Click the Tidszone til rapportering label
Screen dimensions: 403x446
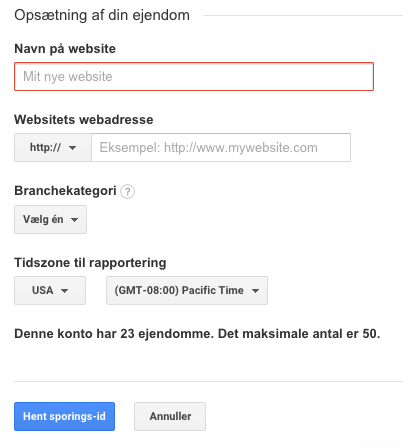90,263
